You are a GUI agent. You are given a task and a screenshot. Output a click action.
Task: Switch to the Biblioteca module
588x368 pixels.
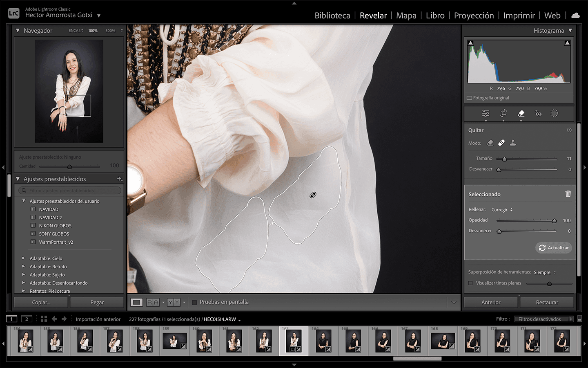click(332, 16)
